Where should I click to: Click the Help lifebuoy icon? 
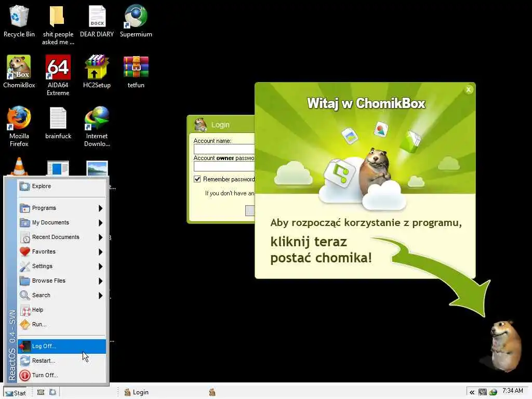[x=25, y=310]
